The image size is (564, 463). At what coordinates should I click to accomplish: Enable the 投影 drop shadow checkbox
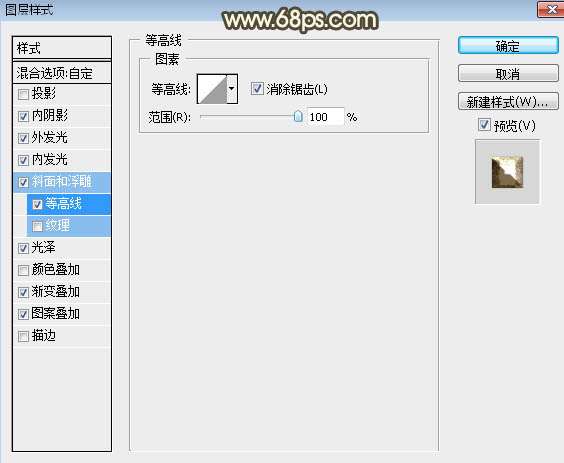tap(23, 95)
